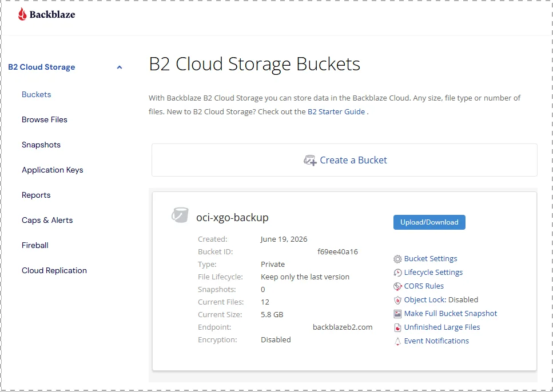Open Make Full Bucket Snapshot link

(451, 313)
